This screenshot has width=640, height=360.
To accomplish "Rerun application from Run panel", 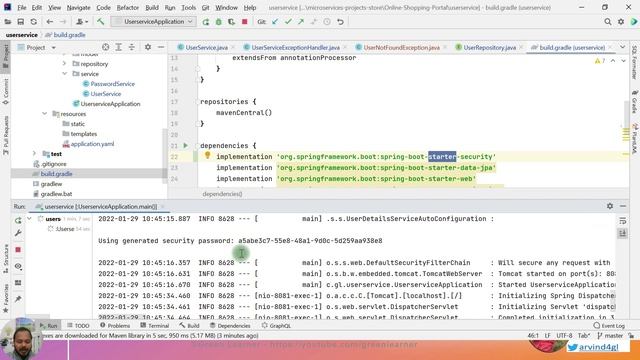I will point(18,220).
